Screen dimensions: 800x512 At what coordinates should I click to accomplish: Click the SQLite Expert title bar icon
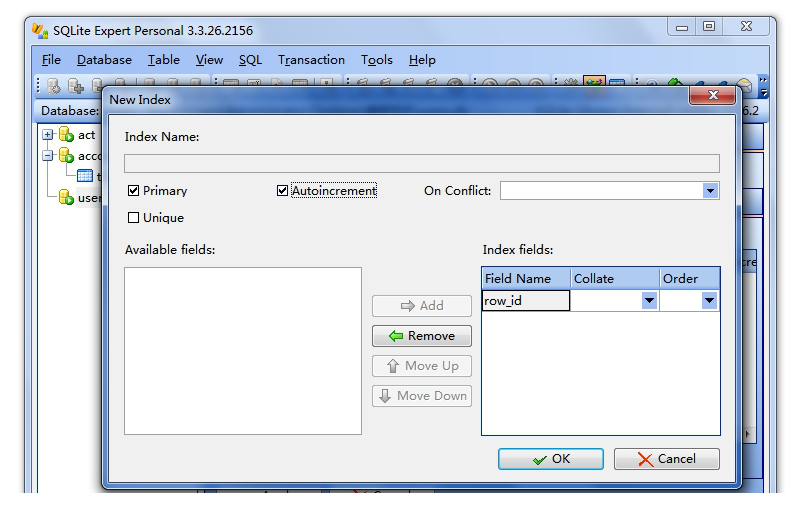click(40, 31)
